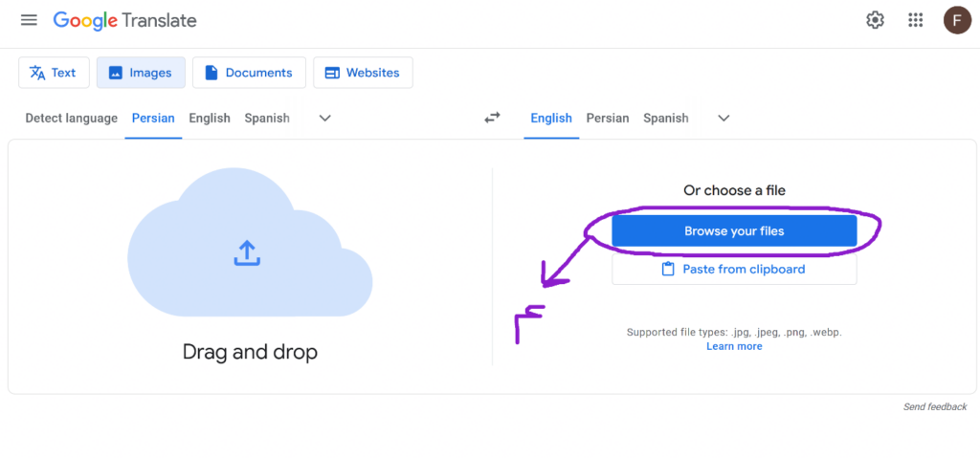Expand the target language list
This screenshot has width=980, height=458.
(x=724, y=118)
